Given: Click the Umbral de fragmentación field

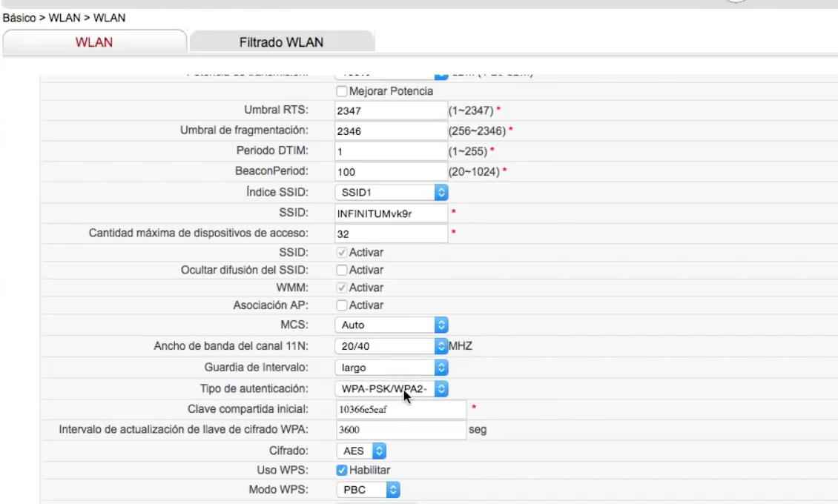Looking at the screenshot, I should [x=389, y=130].
